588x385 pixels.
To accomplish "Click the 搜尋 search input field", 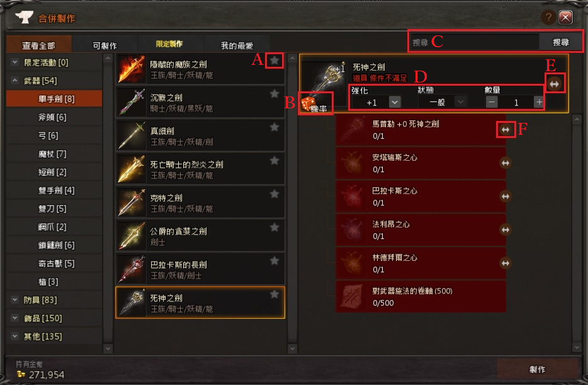I will (x=475, y=42).
